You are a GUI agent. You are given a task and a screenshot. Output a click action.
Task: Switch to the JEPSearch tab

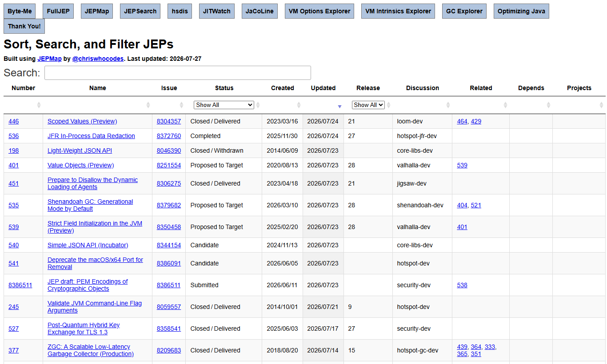pyautogui.click(x=140, y=11)
